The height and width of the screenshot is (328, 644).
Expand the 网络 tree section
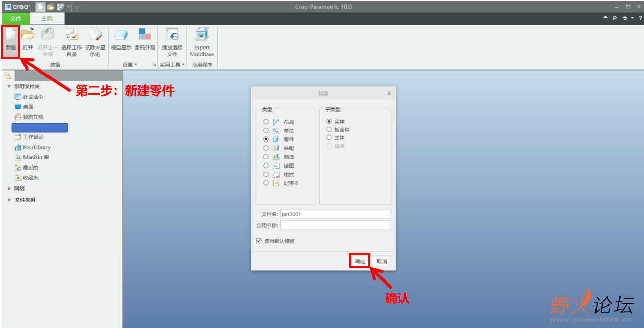click(x=9, y=188)
